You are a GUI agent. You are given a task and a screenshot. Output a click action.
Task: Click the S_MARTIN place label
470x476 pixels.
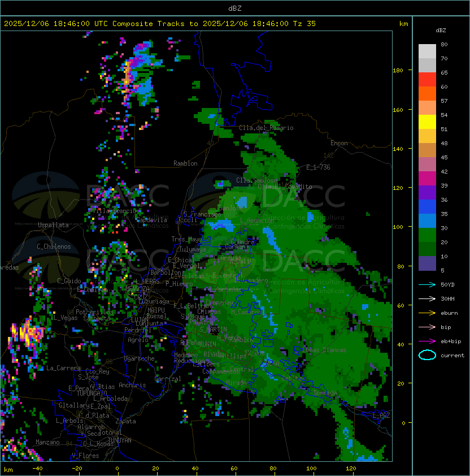[x=213, y=330]
